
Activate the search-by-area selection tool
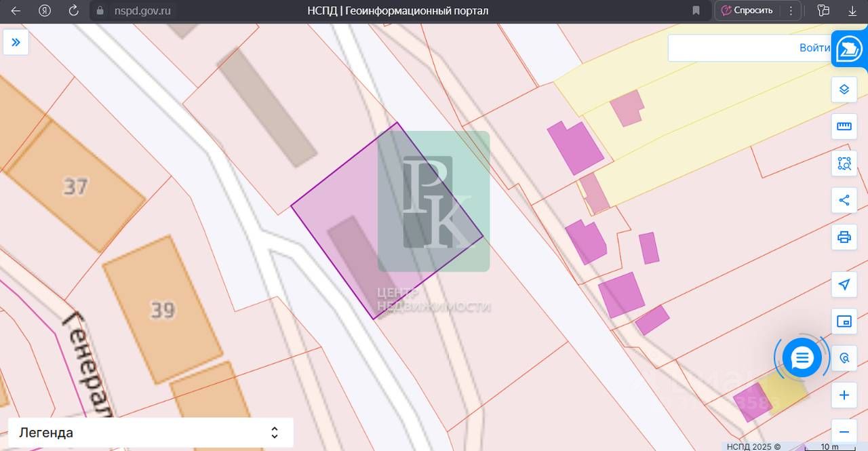point(844,163)
